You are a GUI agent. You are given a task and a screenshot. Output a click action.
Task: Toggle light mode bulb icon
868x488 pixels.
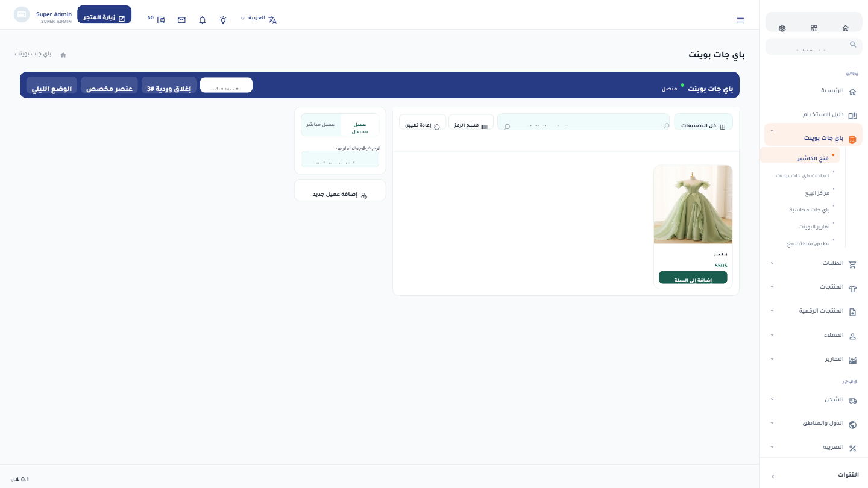[223, 20]
